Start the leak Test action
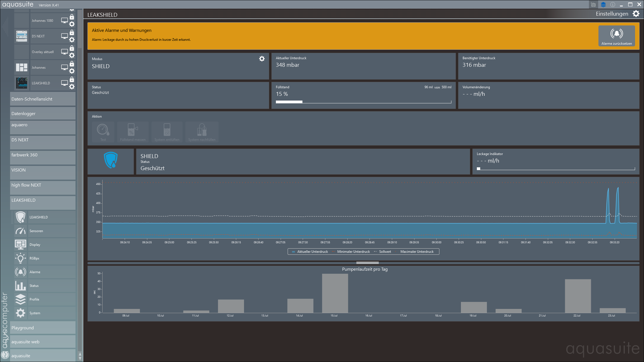This screenshot has height=362, width=644. pos(103,132)
